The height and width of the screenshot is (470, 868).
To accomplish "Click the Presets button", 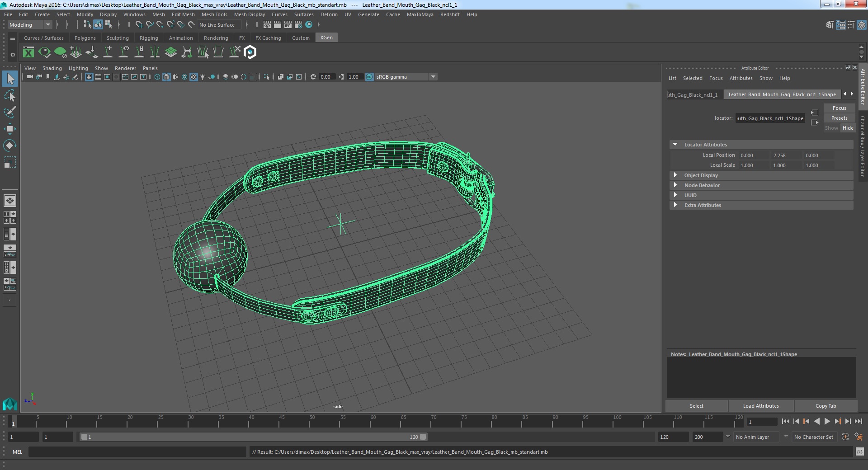I will (x=839, y=118).
